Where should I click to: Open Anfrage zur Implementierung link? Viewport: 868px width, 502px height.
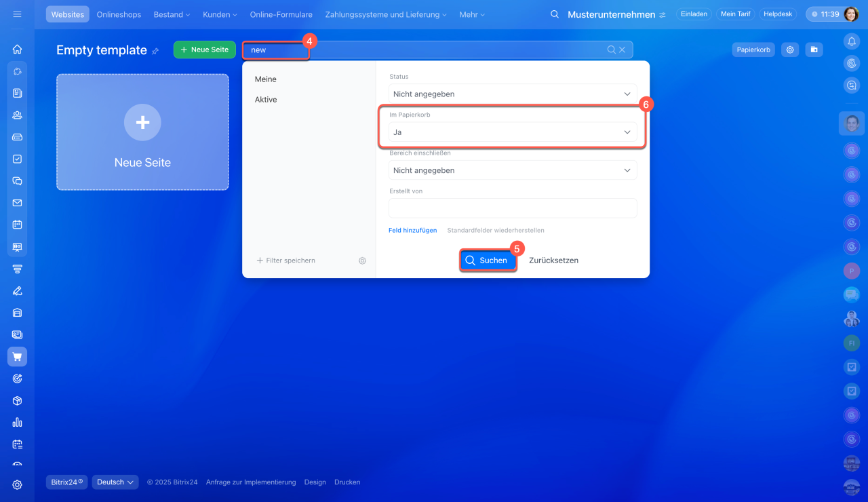pyautogui.click(x=251, y=482)
